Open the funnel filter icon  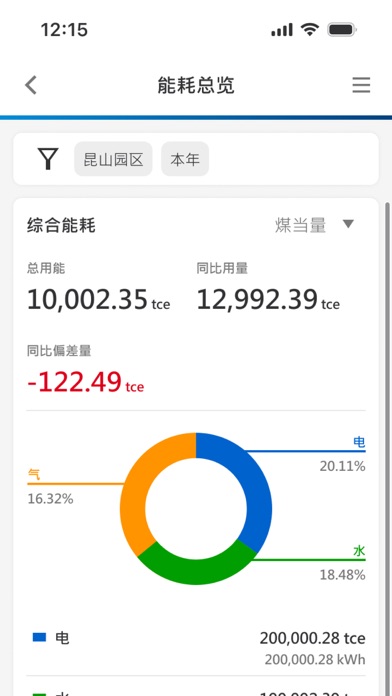coord(48,159)
